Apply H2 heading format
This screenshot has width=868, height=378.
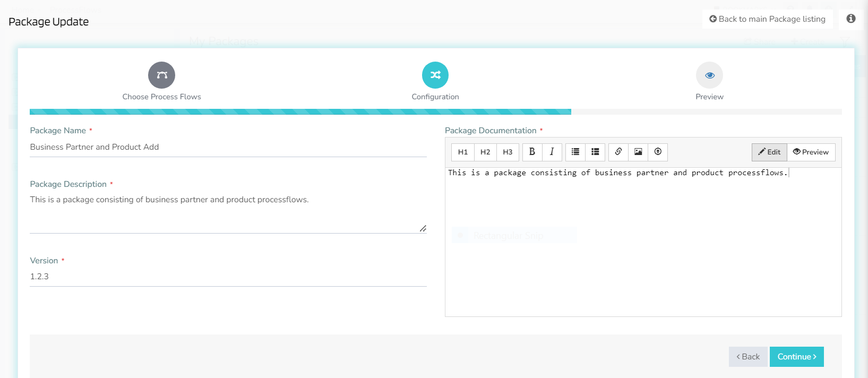pyautogui.click(x=485, y=152)
